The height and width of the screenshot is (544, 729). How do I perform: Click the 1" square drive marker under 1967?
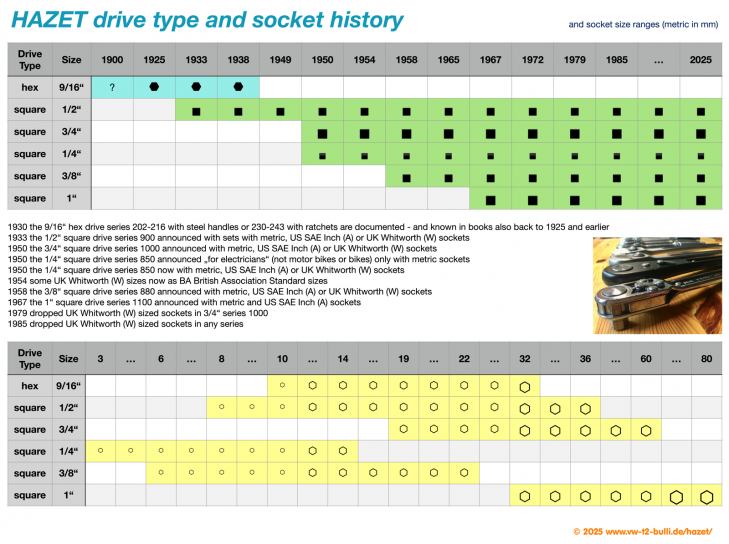[x=490, y=201]
